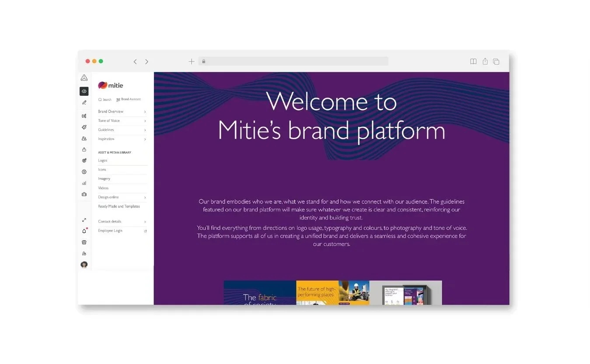
Task: Open Tone of Voice menu item
Action: 109,121
